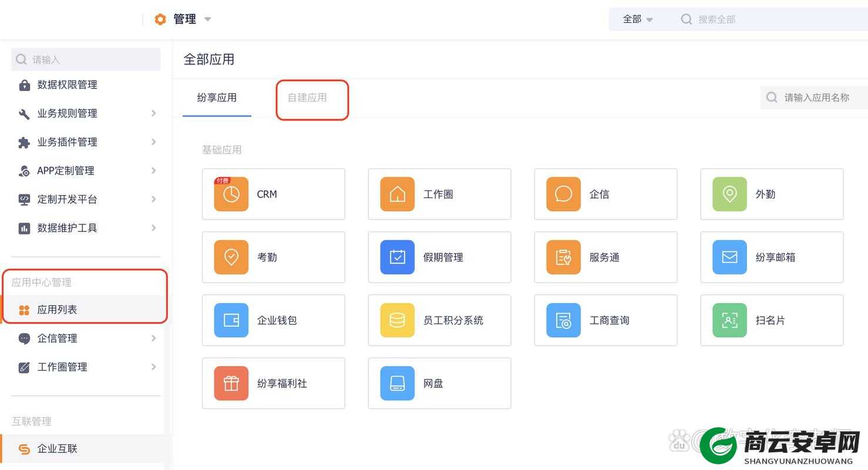Expand the 企信管理 chevron
This screenshot has width=868, height=470.
click(x=153, y=338)
